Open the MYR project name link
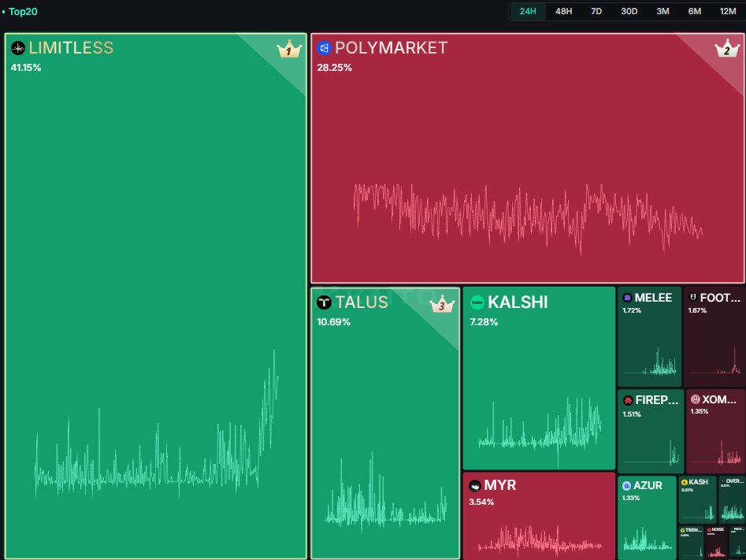This screenshot has width=746, height=560. tap(500, 485)
